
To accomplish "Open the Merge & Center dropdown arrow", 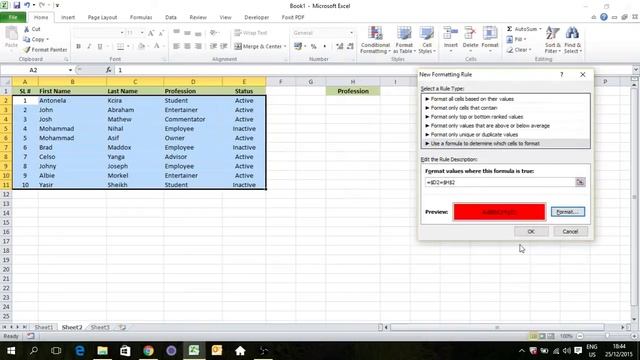I will pos(285,47).
